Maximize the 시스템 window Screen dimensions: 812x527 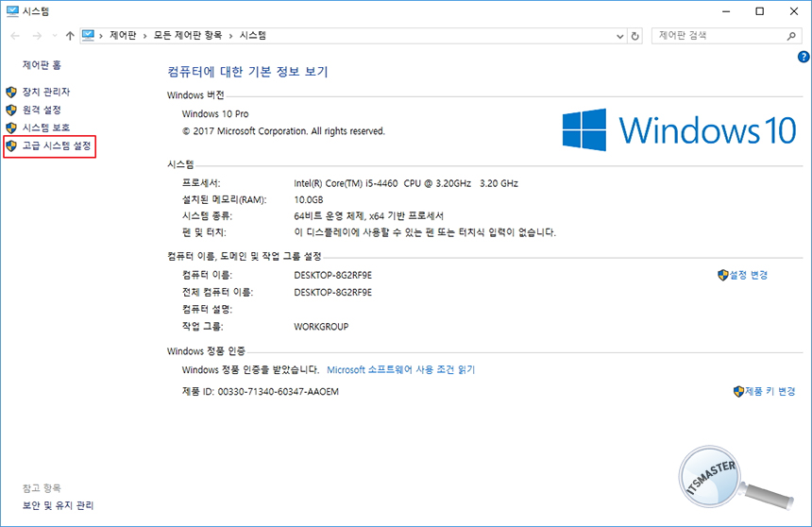[760, 11]
